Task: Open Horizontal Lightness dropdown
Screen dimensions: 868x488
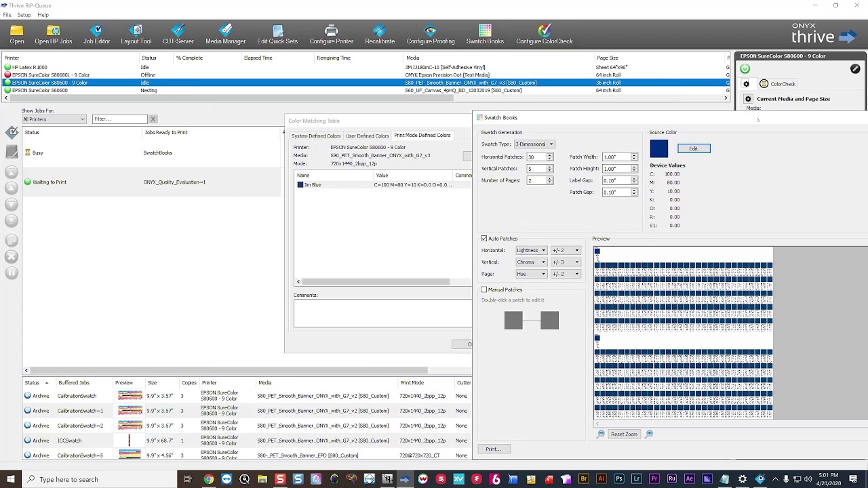Action: (x=530, y=250)
